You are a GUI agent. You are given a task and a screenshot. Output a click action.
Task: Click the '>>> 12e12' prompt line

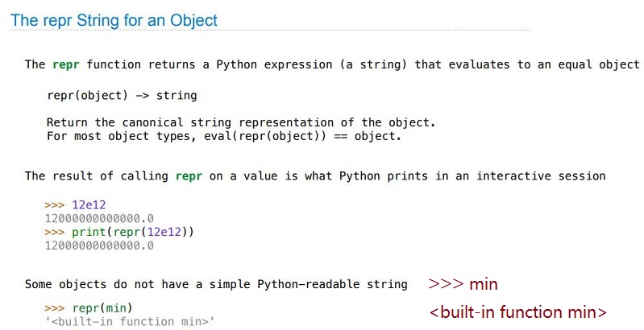(75, 205)
